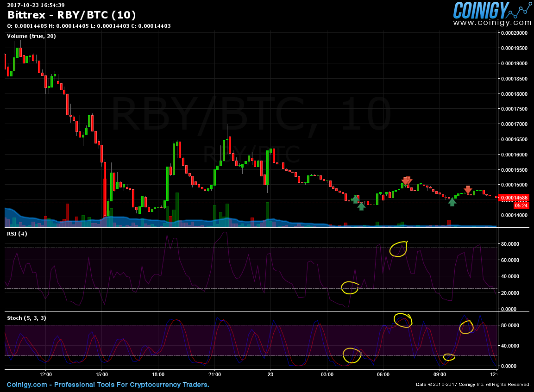
Task: Click the OHLC readout under the chart title
Action: (89, 26)
